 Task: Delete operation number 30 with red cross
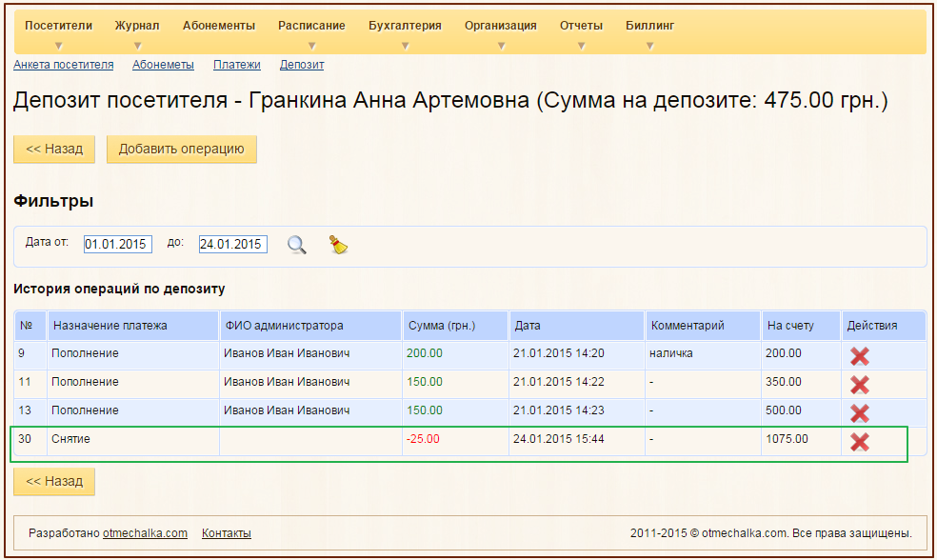(x=859, y=442)
